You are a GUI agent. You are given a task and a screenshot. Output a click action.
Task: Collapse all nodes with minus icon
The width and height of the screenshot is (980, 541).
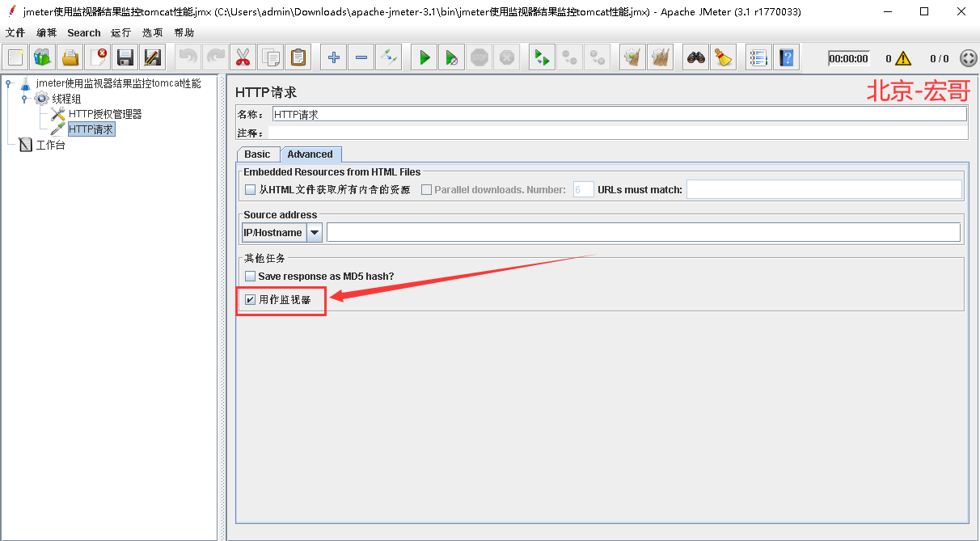coord(361,57)
